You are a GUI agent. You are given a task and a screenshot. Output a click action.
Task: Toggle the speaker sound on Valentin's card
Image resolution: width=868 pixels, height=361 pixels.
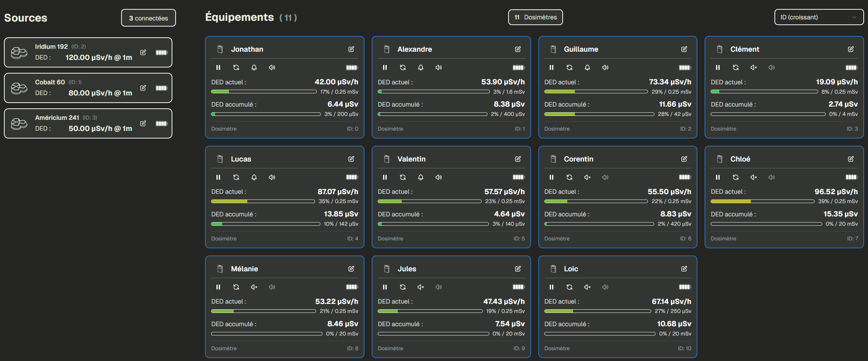pyautogui.click(x=439, y=177)
